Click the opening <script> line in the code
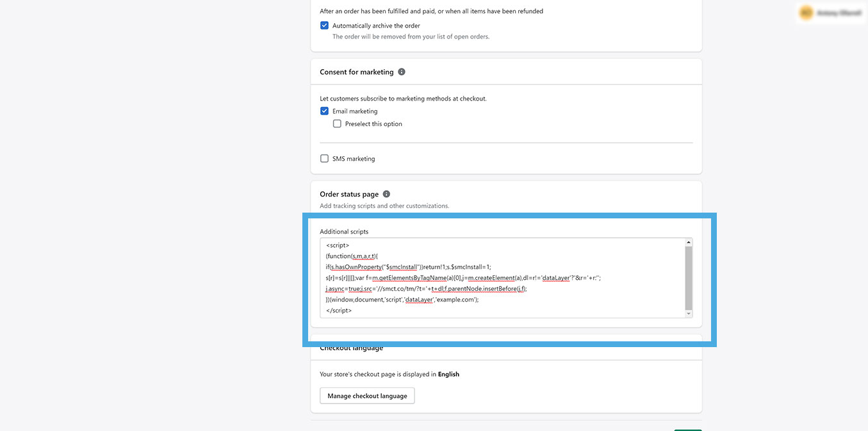The height and width of the screenshot is (431, 868). (338, 245)
